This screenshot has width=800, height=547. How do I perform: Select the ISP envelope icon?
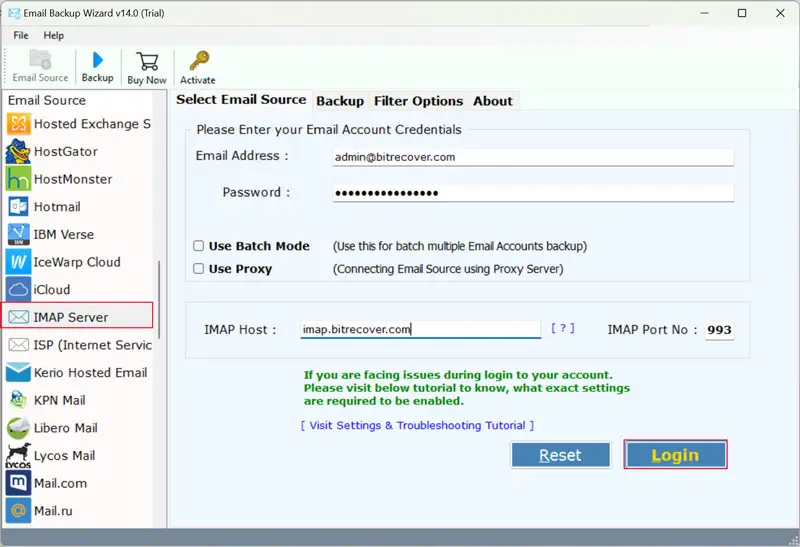tap(18, 345)
